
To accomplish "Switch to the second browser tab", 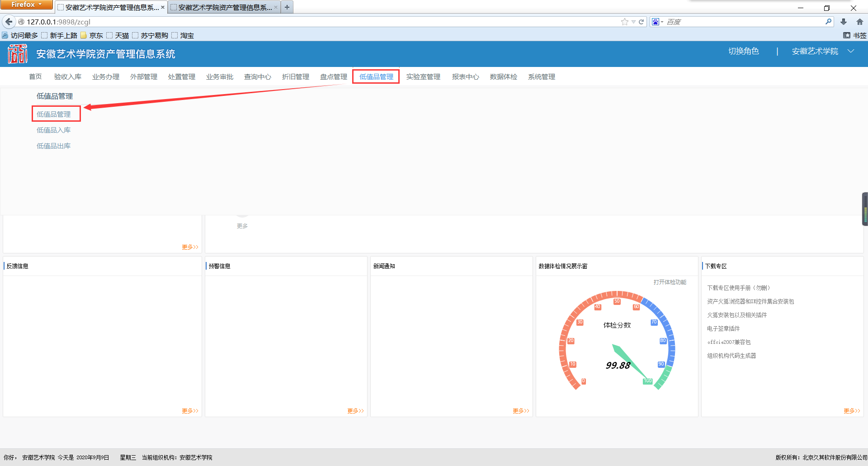I will click(x=224, y=7).
